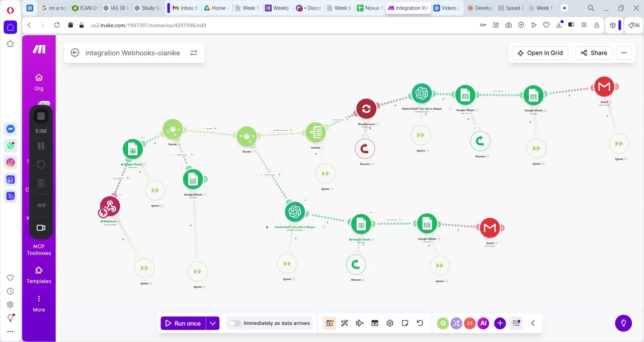
Task: Open the CloudConvert module
Action: coord(366,109)
